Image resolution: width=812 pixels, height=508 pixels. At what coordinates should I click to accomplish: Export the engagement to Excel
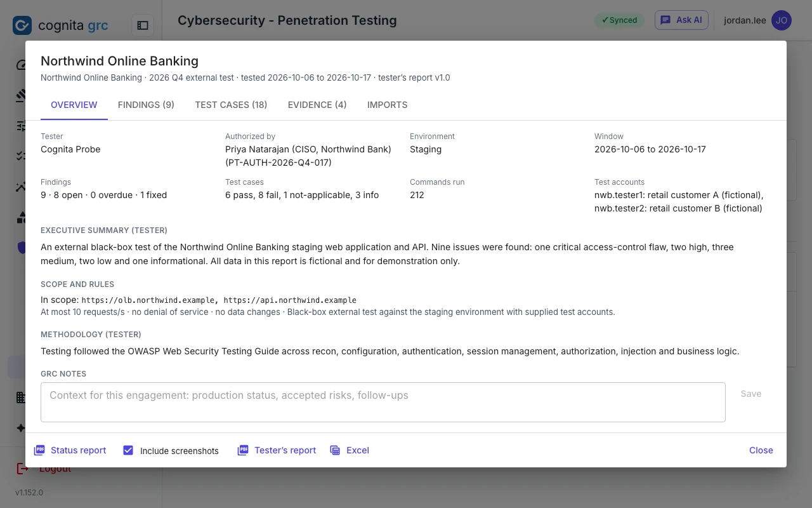coord(350,450)
